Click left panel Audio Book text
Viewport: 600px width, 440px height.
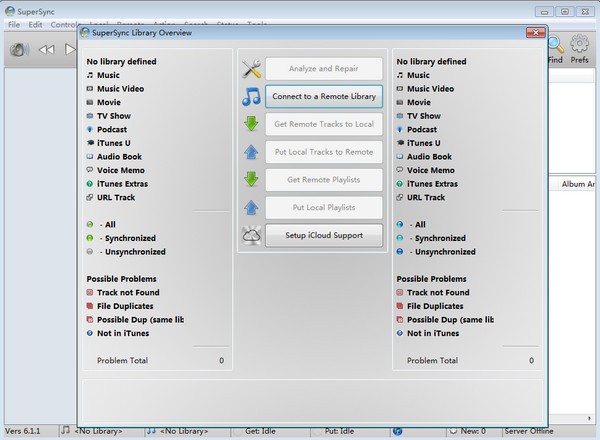[119, 156]
